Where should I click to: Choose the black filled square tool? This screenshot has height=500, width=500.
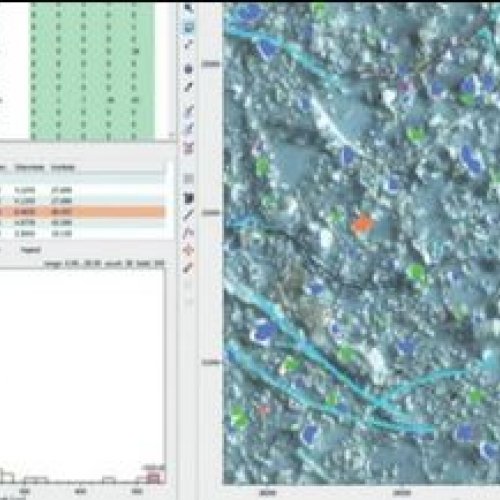tap(189, 199)
